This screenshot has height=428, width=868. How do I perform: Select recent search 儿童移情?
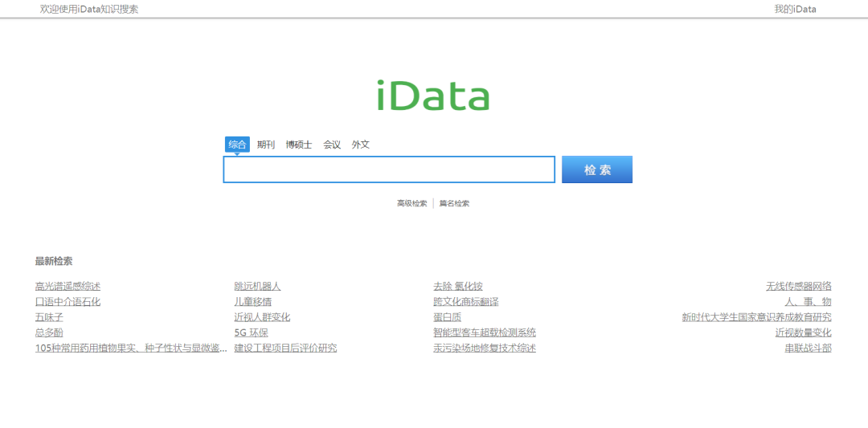[252, 302]
